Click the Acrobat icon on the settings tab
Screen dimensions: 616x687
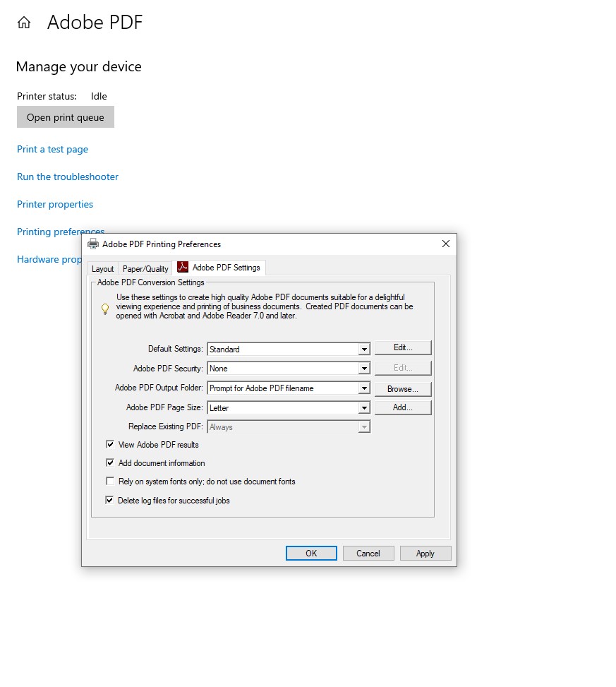click(182, 267)
